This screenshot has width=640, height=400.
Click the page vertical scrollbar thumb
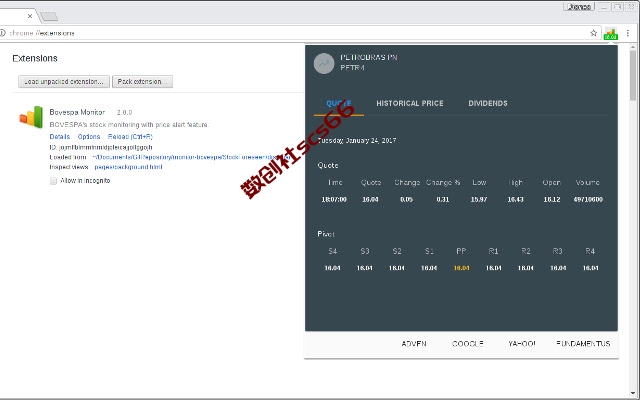tap(633, 75)
